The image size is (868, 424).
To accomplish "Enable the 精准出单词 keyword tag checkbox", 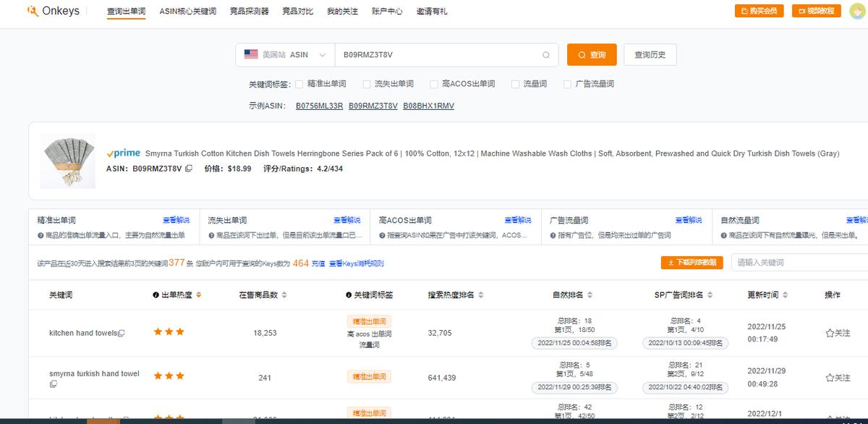I will 300,83.
